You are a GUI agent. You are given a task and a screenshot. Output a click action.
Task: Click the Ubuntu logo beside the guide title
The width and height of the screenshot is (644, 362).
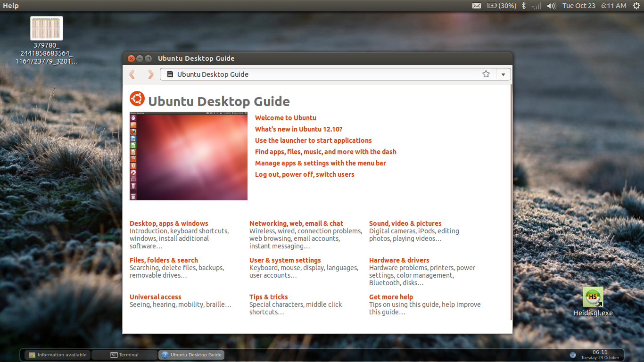137,99
